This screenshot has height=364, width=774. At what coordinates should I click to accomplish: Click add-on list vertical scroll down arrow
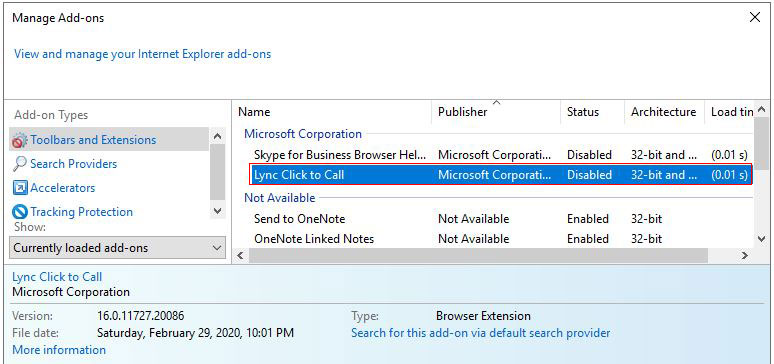click(762, 239)
